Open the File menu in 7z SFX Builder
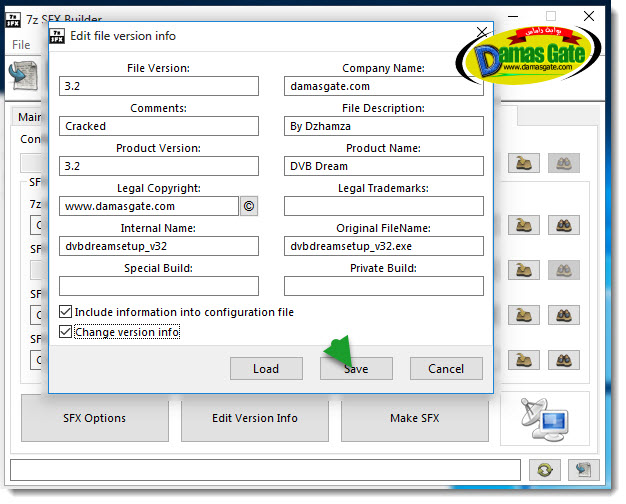Viewport: 626px width, 504px height. point(21,44)
